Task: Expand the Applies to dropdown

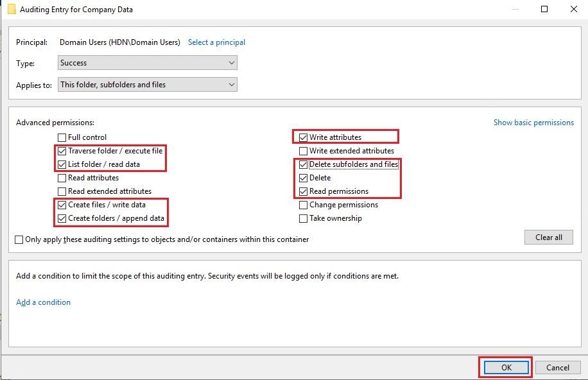Action: (148, 84)
